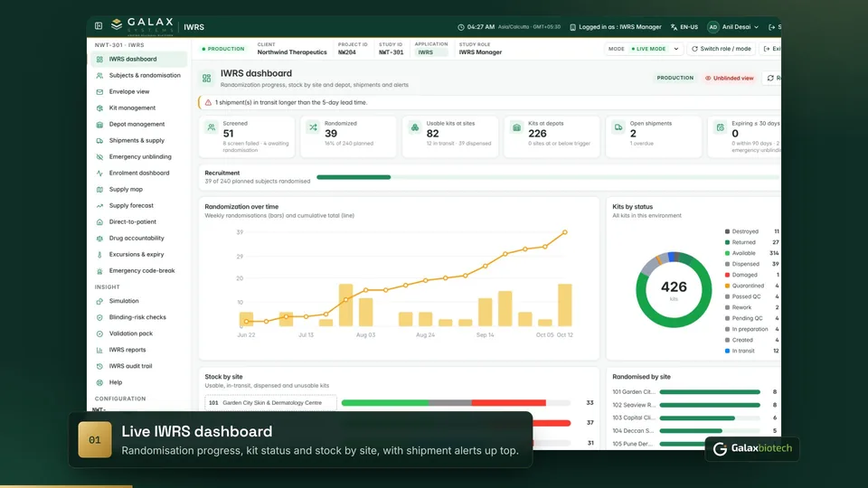Viewport: 868px width, 488px height.
Task: Click the Recruitment progress bar
Action: coord(548,177)
